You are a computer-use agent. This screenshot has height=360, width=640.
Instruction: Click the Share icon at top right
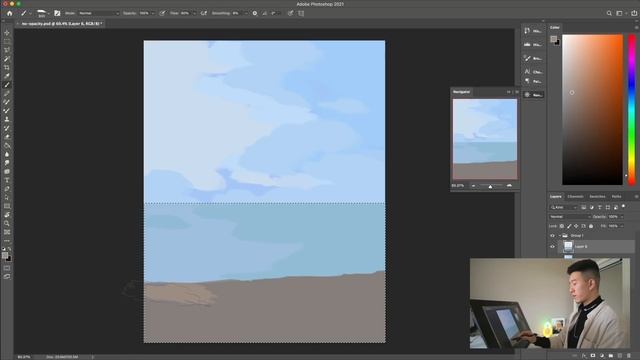634,13
